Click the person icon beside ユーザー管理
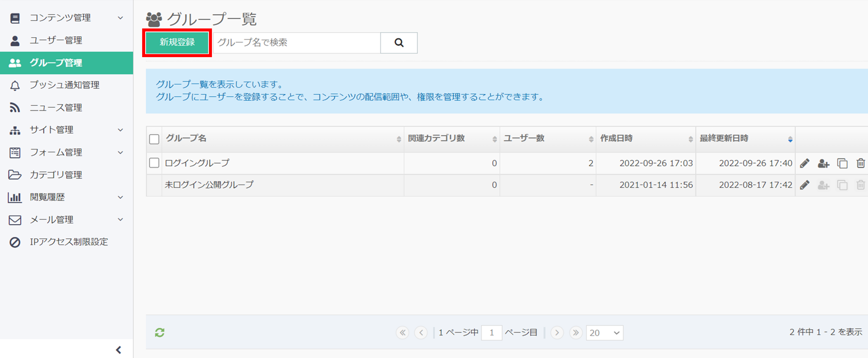The image size is (868, 358). [x=15, y=41]
